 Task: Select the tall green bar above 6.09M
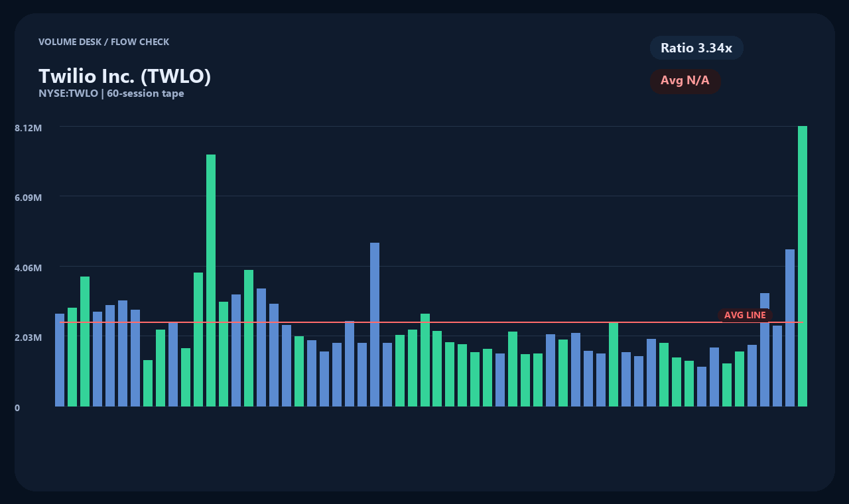[211, 281]
